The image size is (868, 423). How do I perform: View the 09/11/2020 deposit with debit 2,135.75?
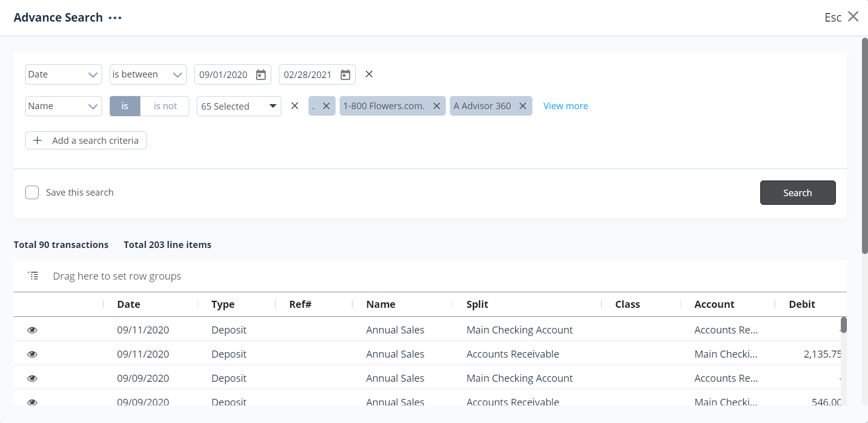pos(32,354)
